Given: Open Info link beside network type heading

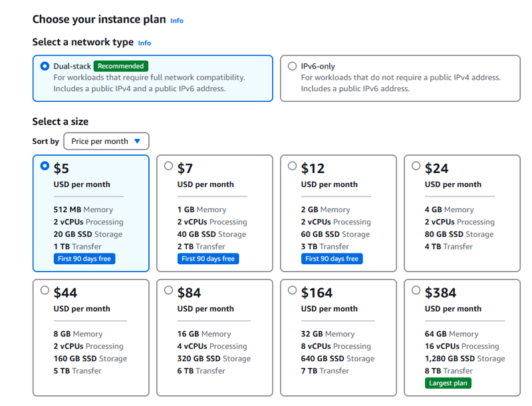Looking at the screenshot, I should [x=144, y=43].
